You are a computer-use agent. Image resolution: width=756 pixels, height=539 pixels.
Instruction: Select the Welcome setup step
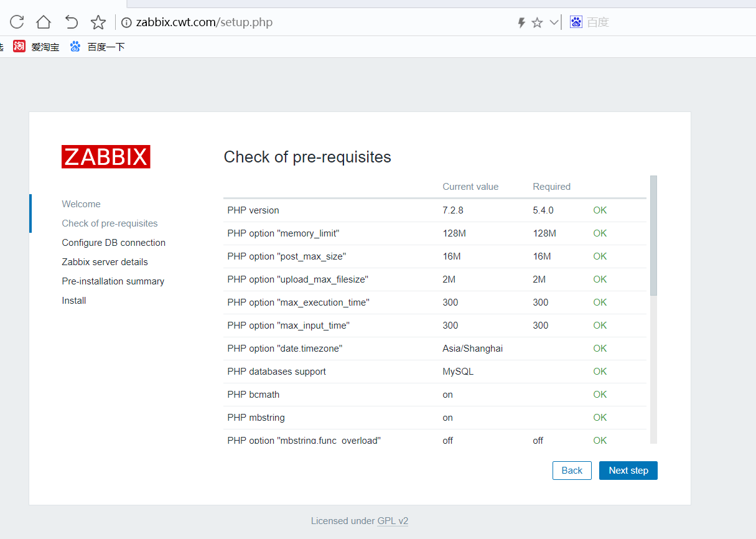(x=81, y=204)
